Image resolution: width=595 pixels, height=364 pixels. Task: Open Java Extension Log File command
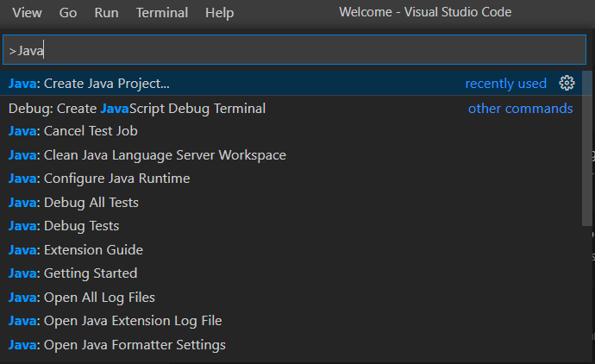click(x=116, y=321)
